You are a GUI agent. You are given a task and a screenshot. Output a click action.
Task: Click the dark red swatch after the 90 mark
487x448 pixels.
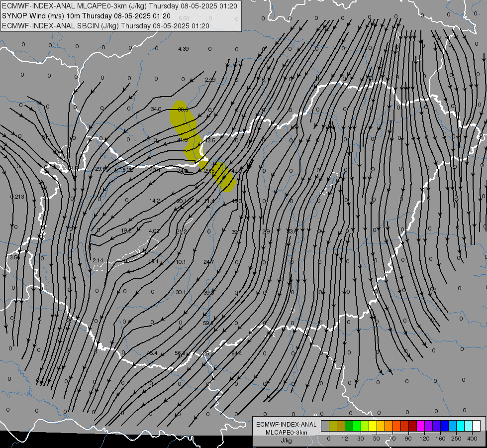click(x=413, y=426)
